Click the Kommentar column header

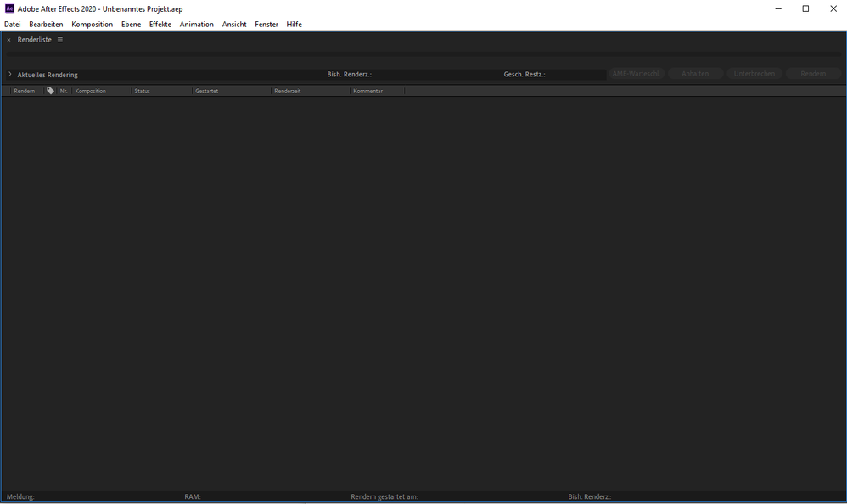click(367, 91)
